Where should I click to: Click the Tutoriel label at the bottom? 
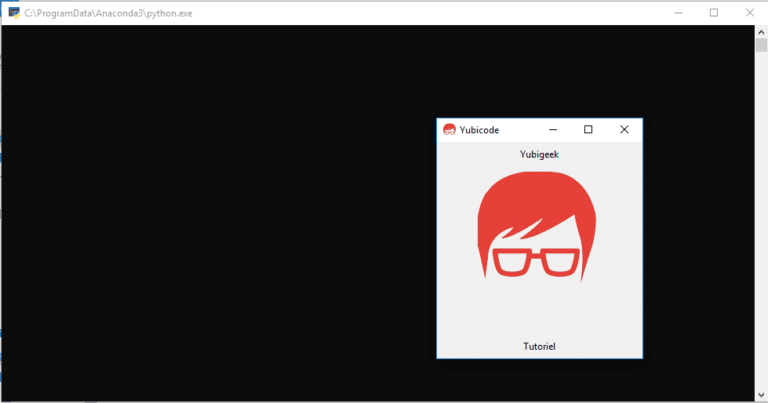click(539, 346)
